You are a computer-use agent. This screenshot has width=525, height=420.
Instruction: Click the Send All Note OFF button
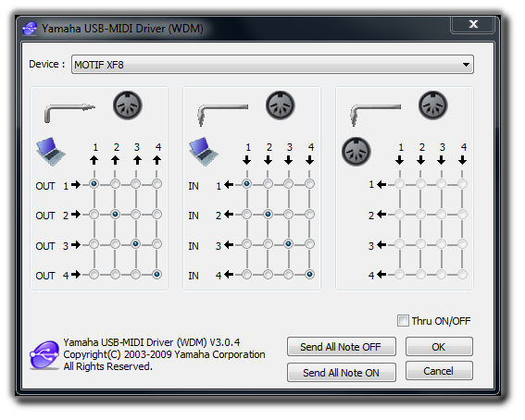pyautogui.click(x=341, y=347)
